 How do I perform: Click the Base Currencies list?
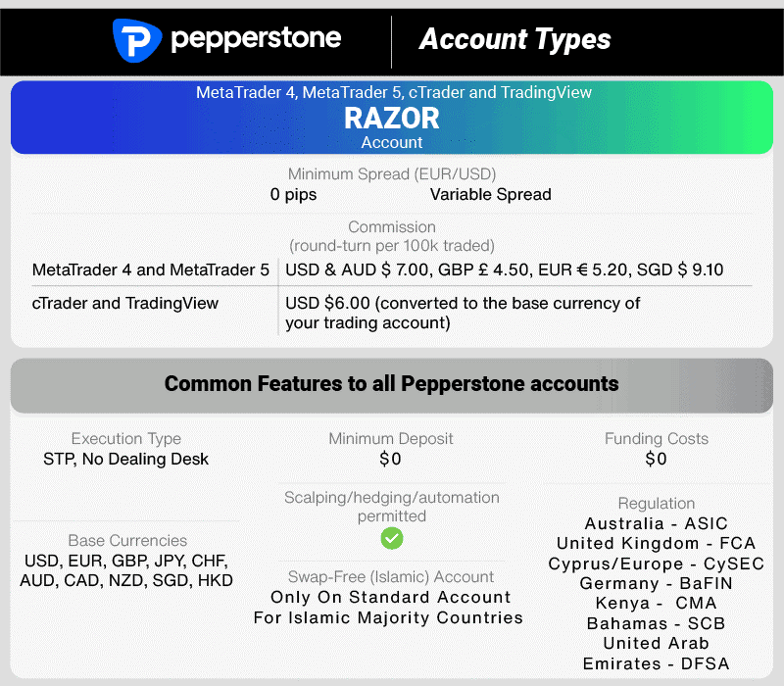126,570
